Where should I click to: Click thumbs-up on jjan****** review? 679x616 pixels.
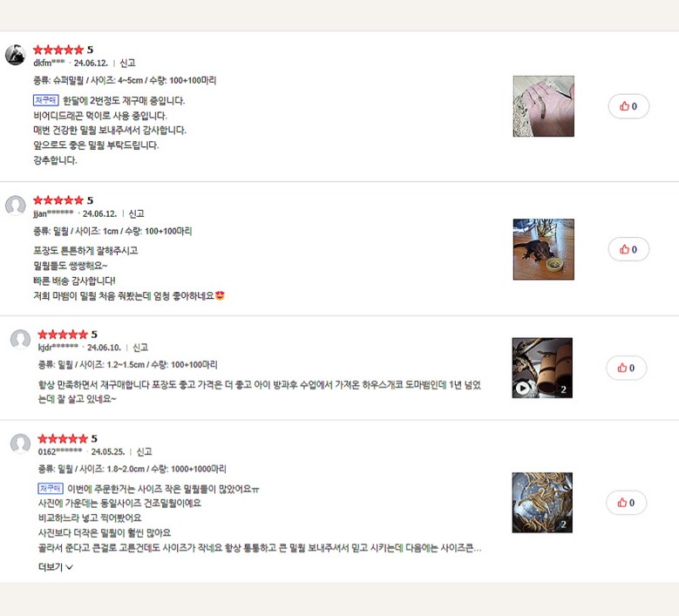click(628, 249)
